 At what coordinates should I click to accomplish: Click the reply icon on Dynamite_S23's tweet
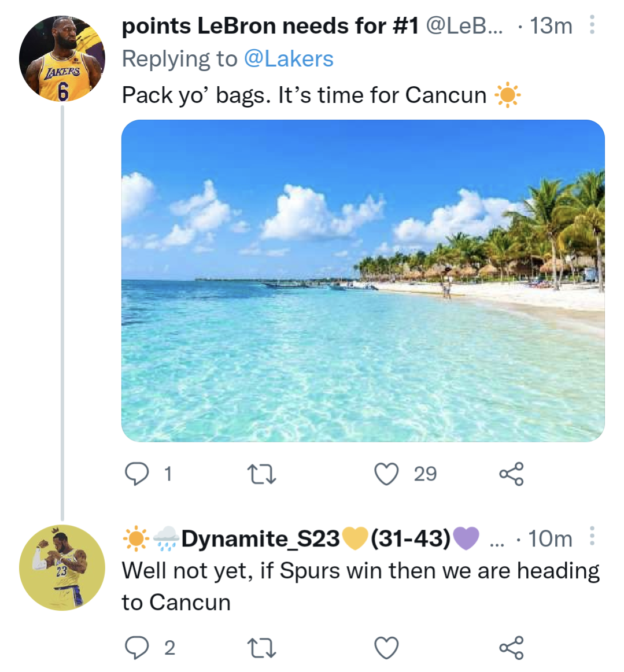pos(138,647)
